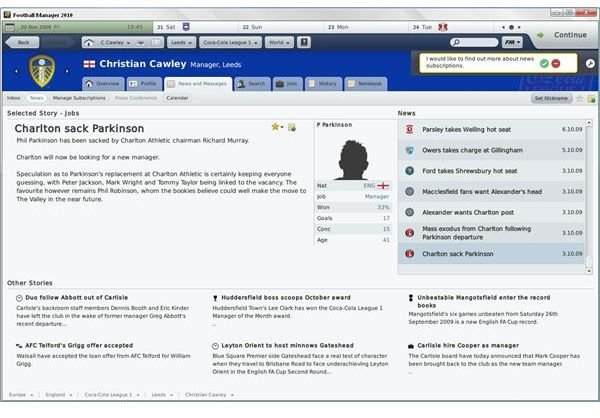Accept the news subscriptions hint with green check
Screen dimensions: 600x418
(544, 64)
